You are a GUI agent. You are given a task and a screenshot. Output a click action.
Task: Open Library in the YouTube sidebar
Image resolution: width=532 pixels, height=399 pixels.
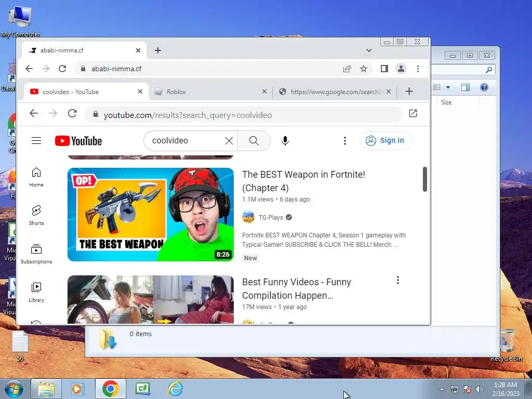click(x=36, y=292)
